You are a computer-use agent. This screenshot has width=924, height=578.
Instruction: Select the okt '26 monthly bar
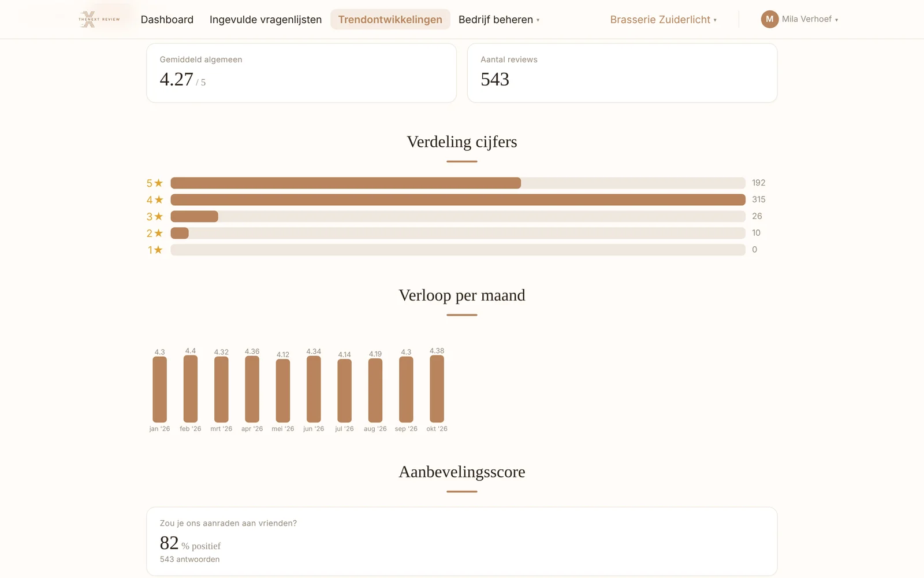(x=437, y=389)
